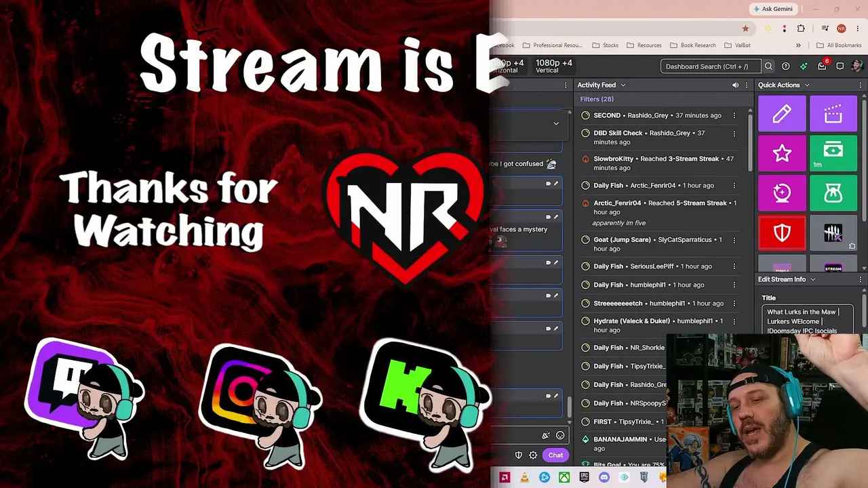The height and width of the screenshot is (488, 868).
Task: Open the Activity Feed panel options menu
Action: (746, 85)
